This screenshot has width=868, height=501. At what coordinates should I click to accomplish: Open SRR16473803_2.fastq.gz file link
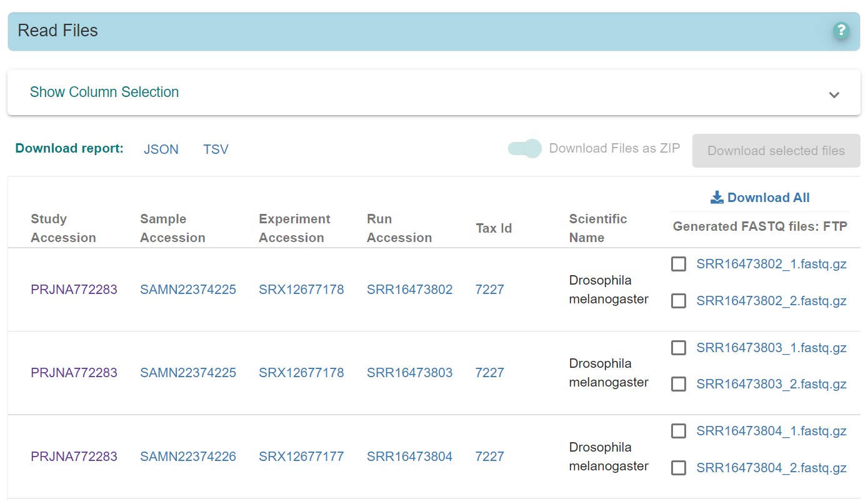[772, 384]
